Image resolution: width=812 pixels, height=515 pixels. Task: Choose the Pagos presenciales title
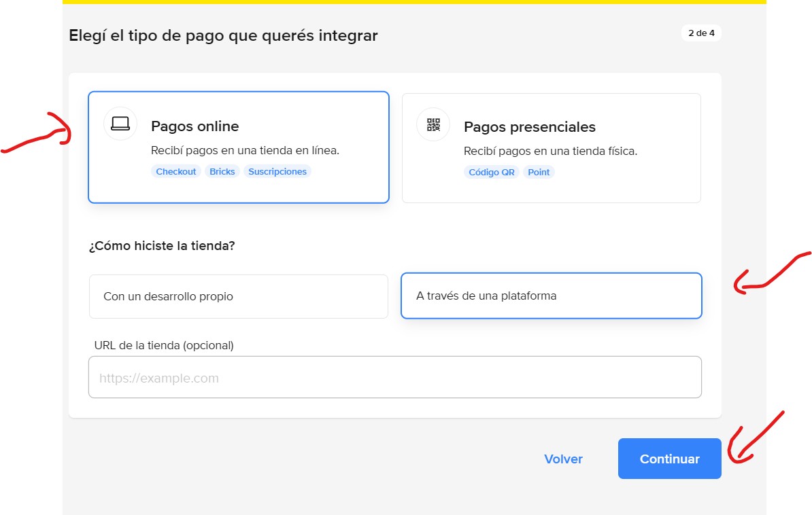[x=529, y=127]
